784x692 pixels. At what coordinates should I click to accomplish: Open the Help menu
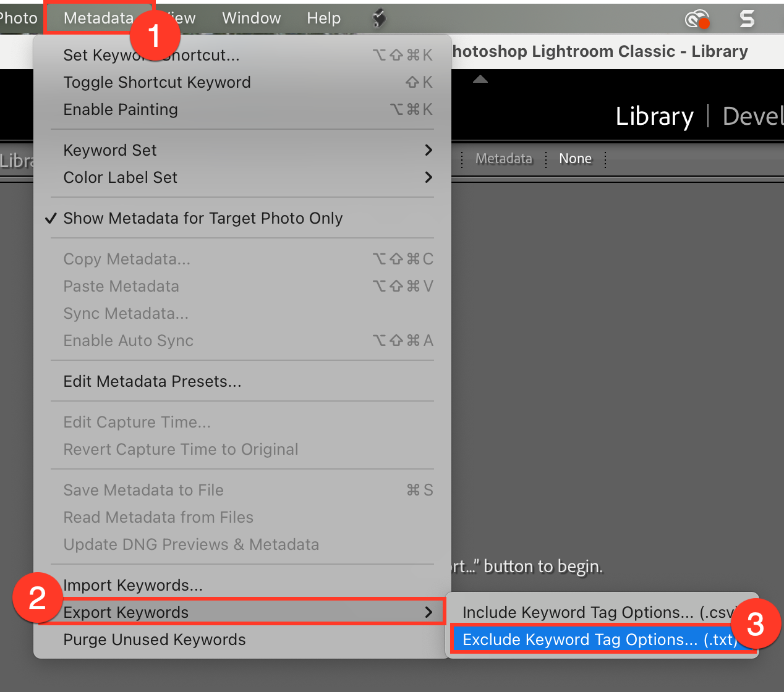click(323, 19)
